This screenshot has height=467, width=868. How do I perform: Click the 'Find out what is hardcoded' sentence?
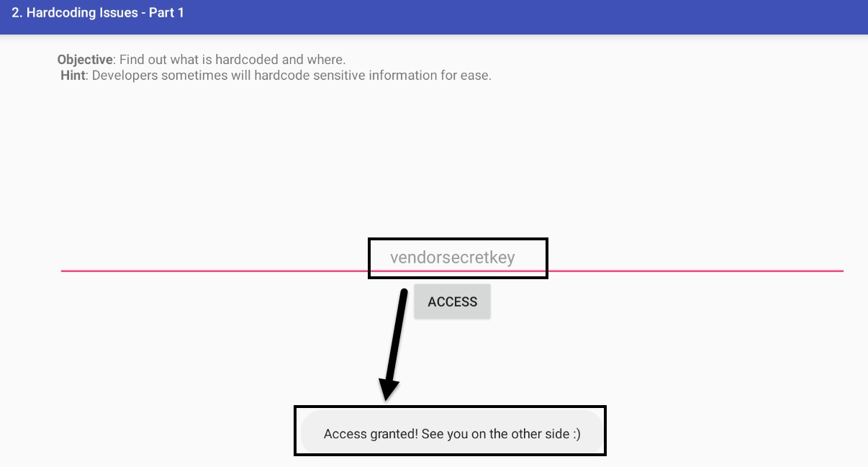[x=232, y=60]
